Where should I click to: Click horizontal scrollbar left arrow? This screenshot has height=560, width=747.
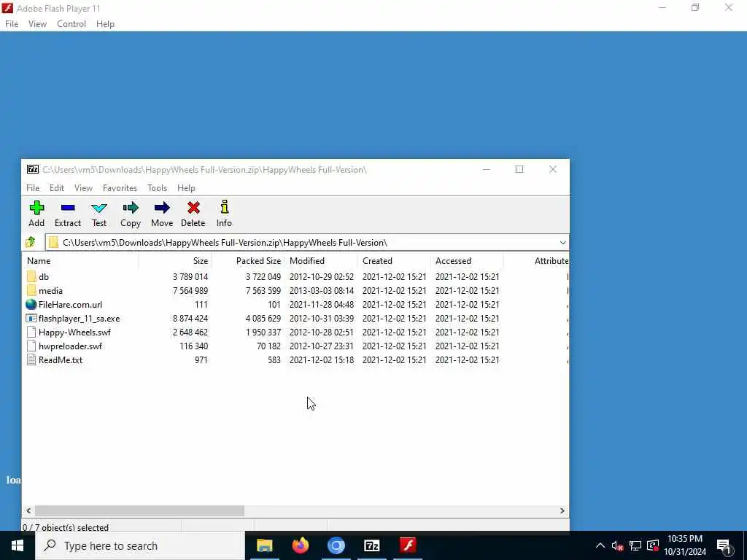28,510
